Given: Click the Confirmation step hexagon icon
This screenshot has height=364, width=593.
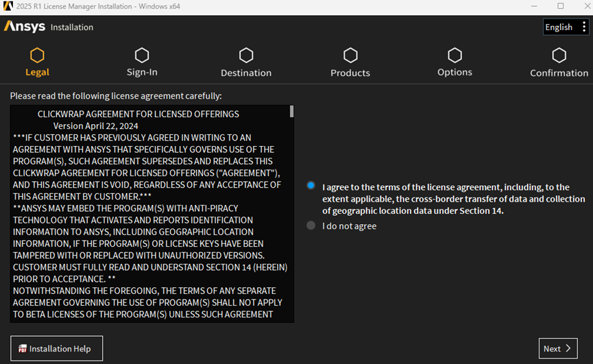Looking at the screenshot, I should coord(559,56).
